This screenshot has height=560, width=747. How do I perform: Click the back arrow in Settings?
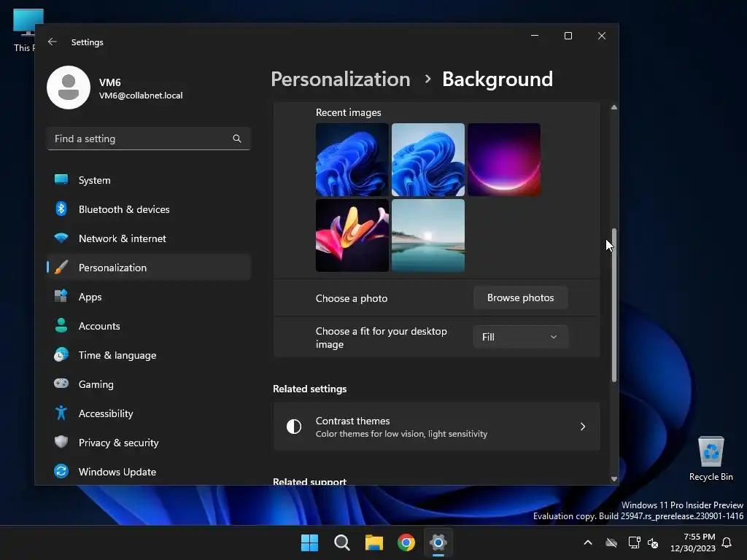click(53, 42)
